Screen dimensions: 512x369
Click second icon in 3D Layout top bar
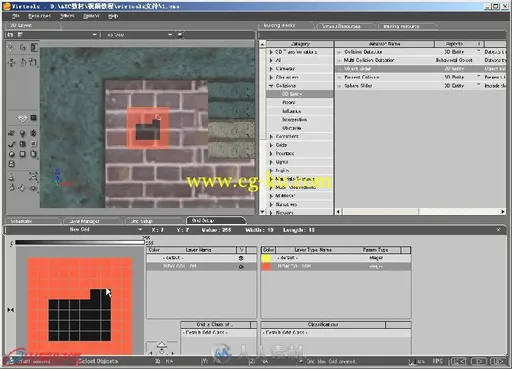[20, 35]
